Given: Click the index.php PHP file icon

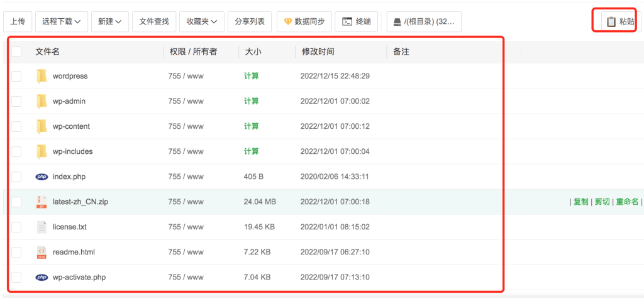Looking at the screenshot, I should click(x=42, y=177).
